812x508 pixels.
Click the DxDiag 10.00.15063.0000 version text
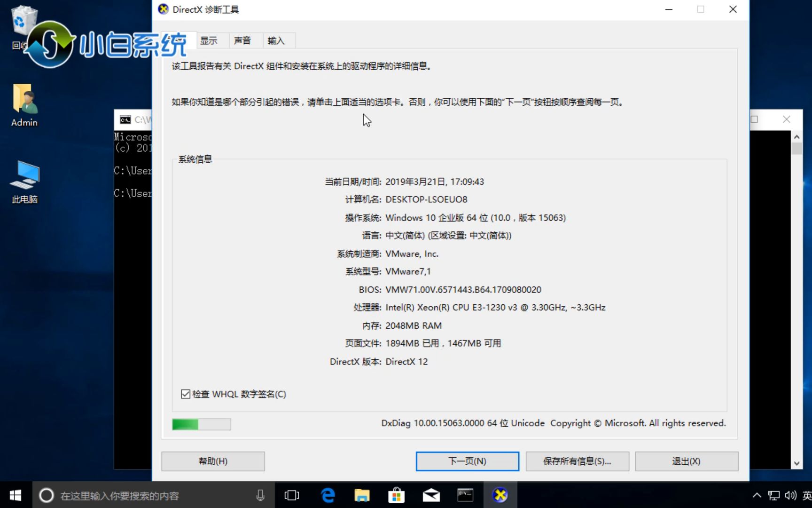[463, 423]
